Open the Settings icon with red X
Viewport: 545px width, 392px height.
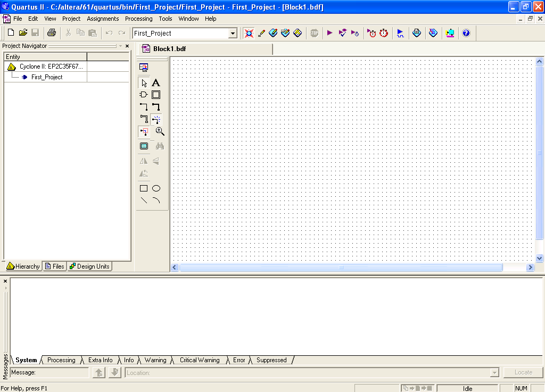click(249, 33)
